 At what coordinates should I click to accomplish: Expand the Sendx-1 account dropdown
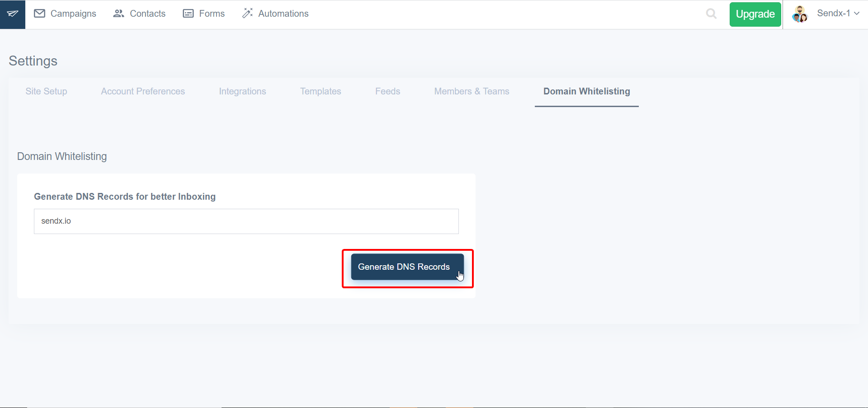(838, 13)
